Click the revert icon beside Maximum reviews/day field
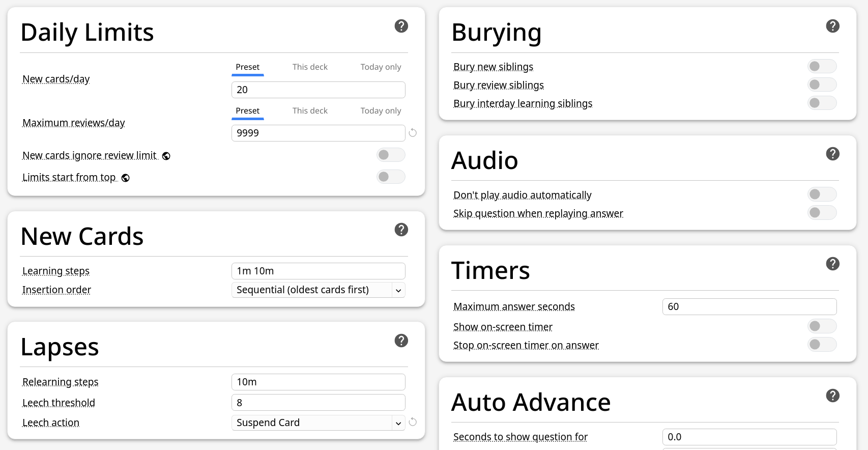Image resolution: width=868 pixels, height=450 pixels. (x=413, y=133)
